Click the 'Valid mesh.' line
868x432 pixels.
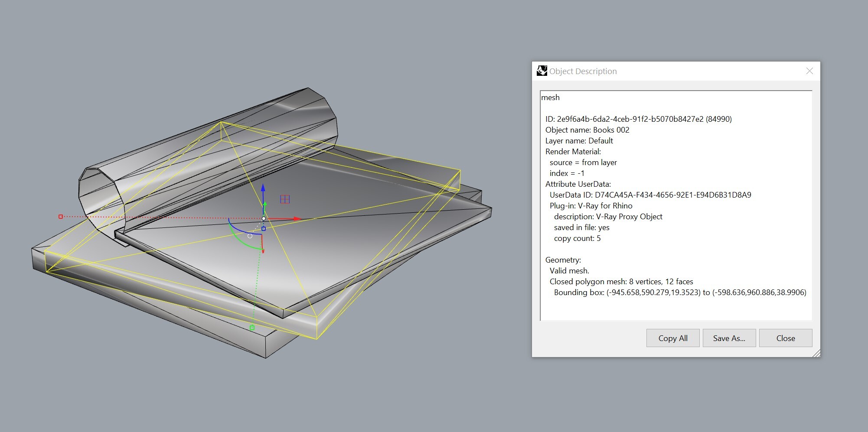coord(569,271)
